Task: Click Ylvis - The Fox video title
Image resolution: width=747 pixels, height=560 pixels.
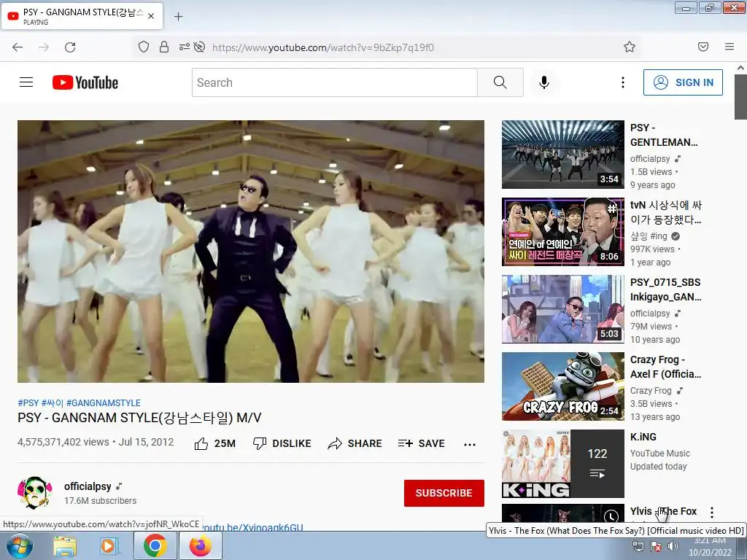Action: (x=663, y=511)
